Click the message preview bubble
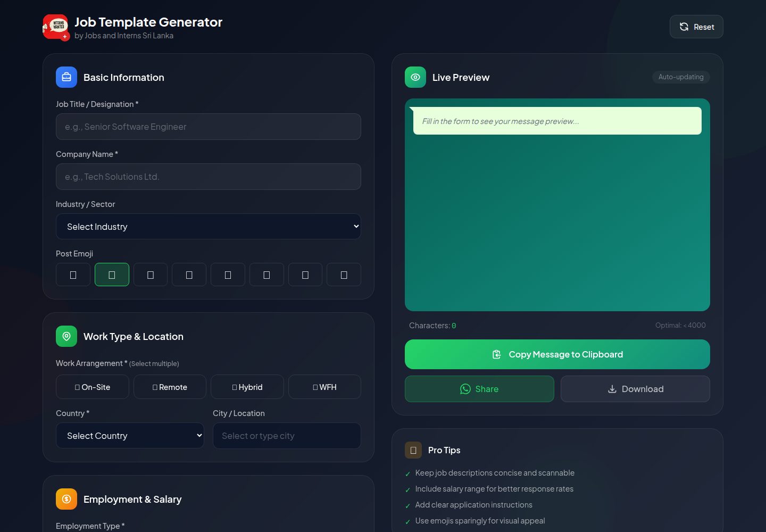Screen dimensions: 766x532 click(557, 121)
